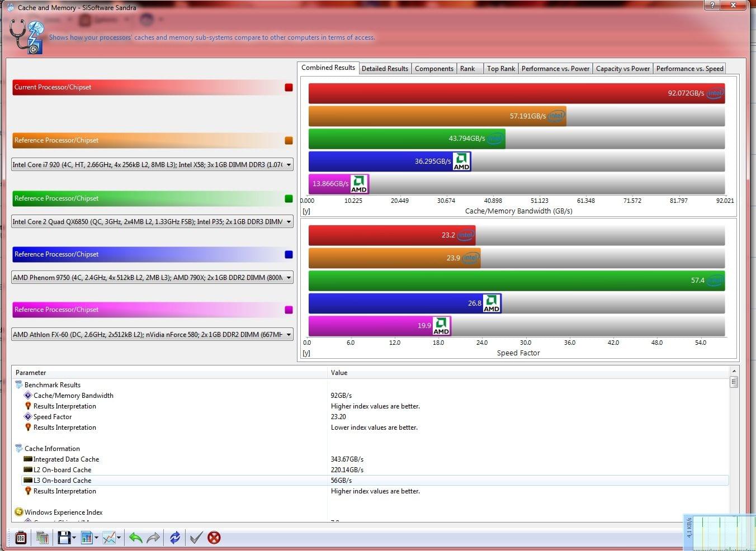Click the 36.295GB/s blue AMD bandwidth bar

[390, 161]
